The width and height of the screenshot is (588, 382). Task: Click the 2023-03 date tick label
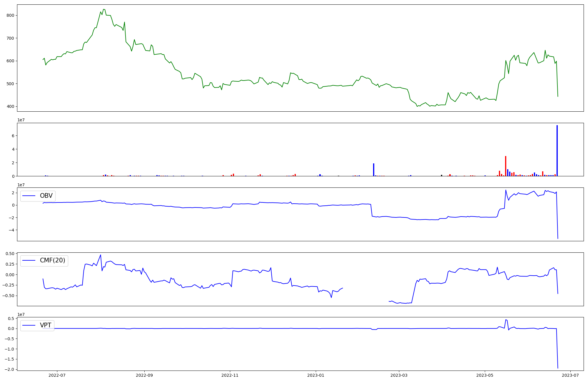tap(399, 375)
